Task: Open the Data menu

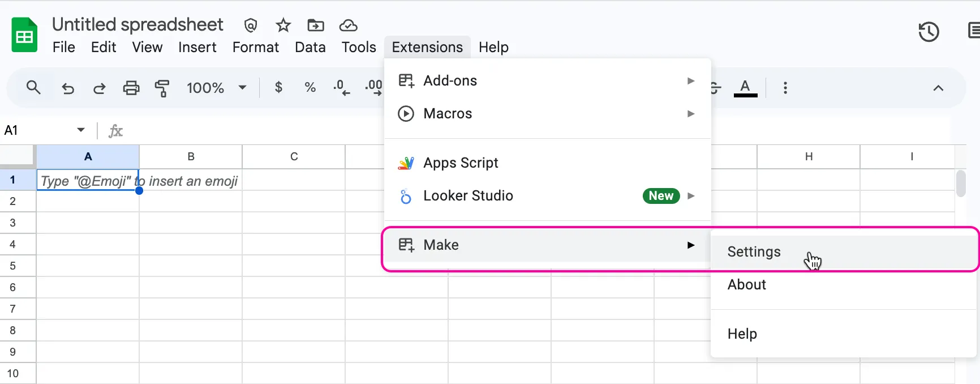Action: 310,48
